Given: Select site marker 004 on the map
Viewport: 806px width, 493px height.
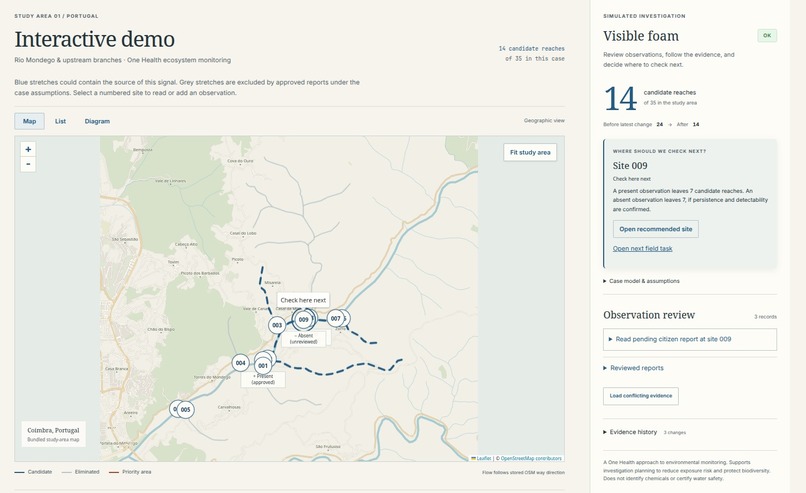Looking at the screenshot, I should (241, 363).
